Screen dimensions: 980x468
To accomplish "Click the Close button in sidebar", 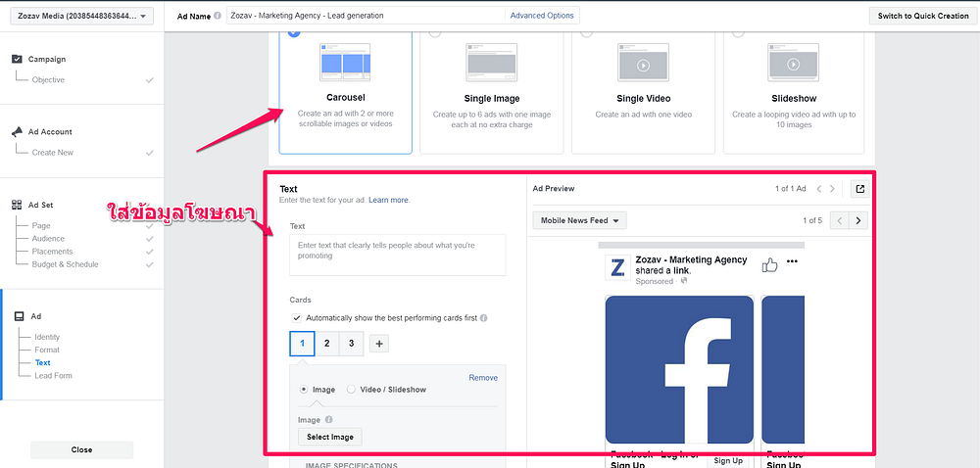I will coord(82,449).
